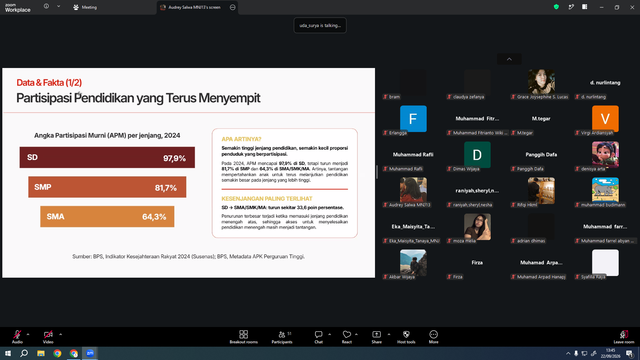Expand share options arrow next to Share

pos(389,334)
